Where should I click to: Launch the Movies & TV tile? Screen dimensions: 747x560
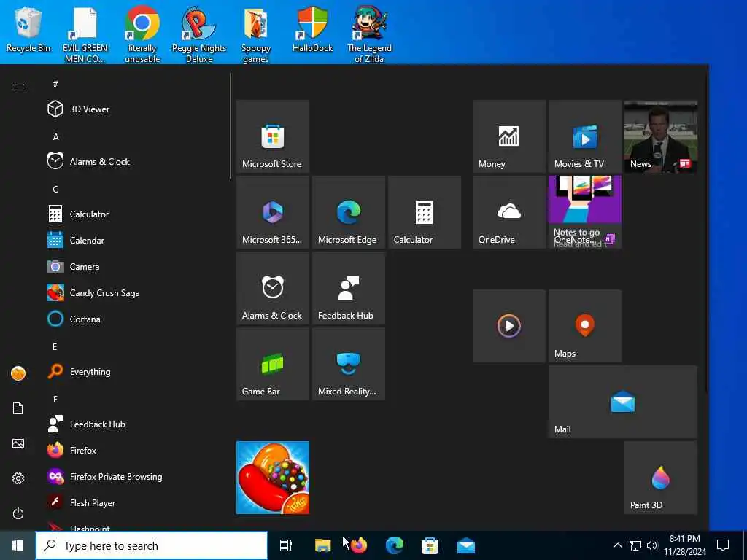click(x=584, y=136)
